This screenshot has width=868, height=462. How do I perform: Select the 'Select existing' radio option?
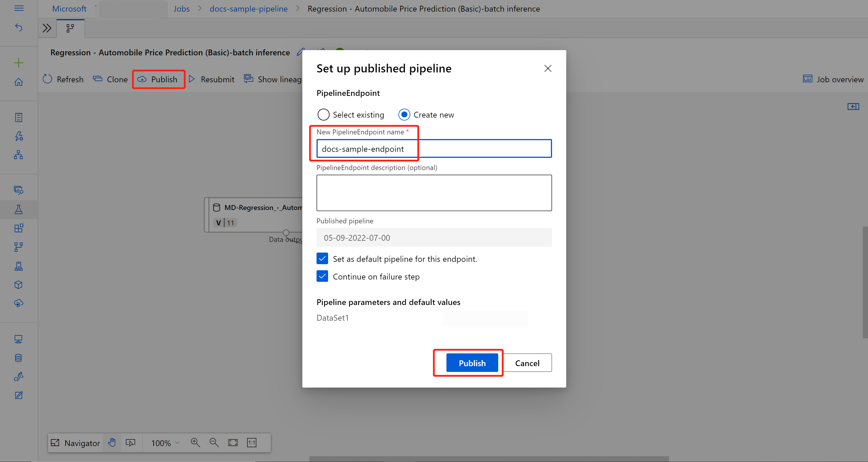[323, 115]
